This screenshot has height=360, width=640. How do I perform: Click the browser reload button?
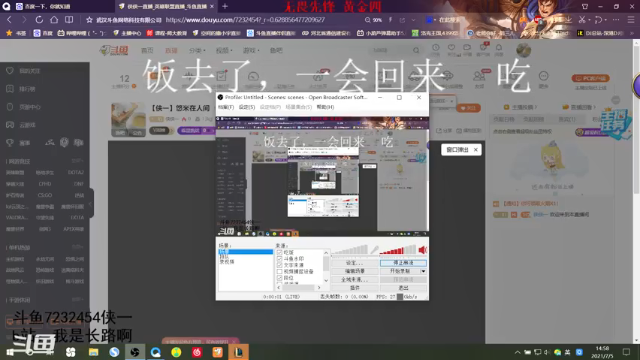[x=39, y=20]
